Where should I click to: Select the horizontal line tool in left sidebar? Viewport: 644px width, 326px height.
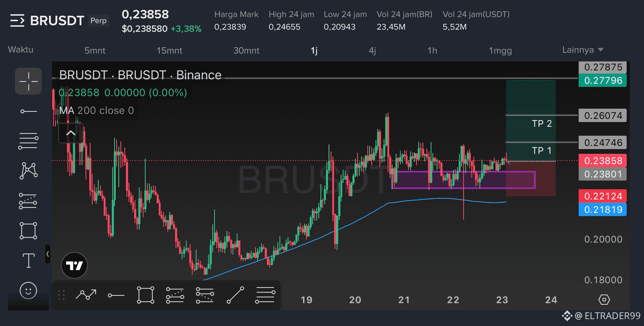[28, 111]
